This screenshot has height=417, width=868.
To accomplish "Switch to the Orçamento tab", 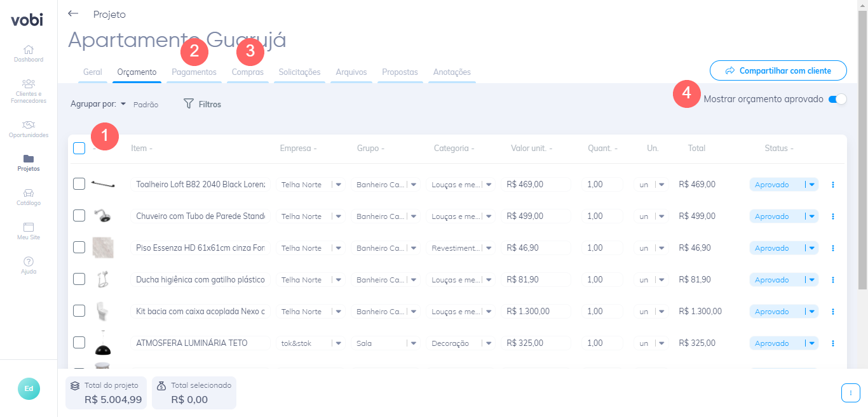I will tap(137, 72).
